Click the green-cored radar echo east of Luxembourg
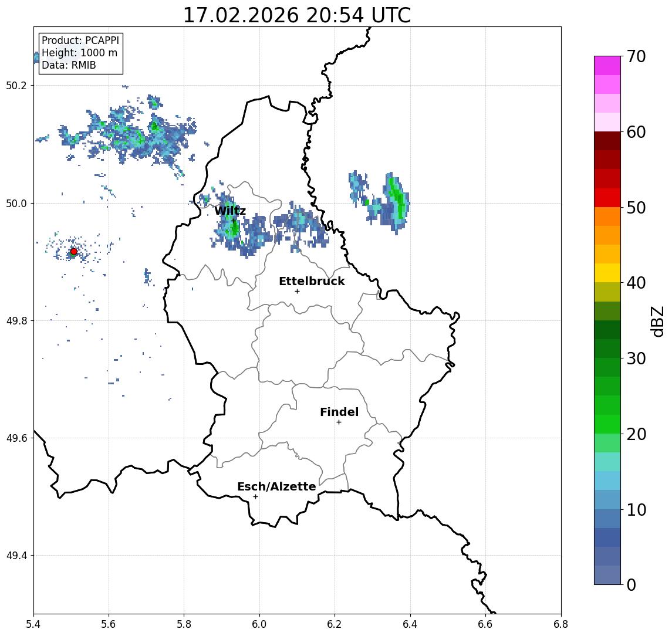Screen dimensions: 672x636 [x=397, y=202]
